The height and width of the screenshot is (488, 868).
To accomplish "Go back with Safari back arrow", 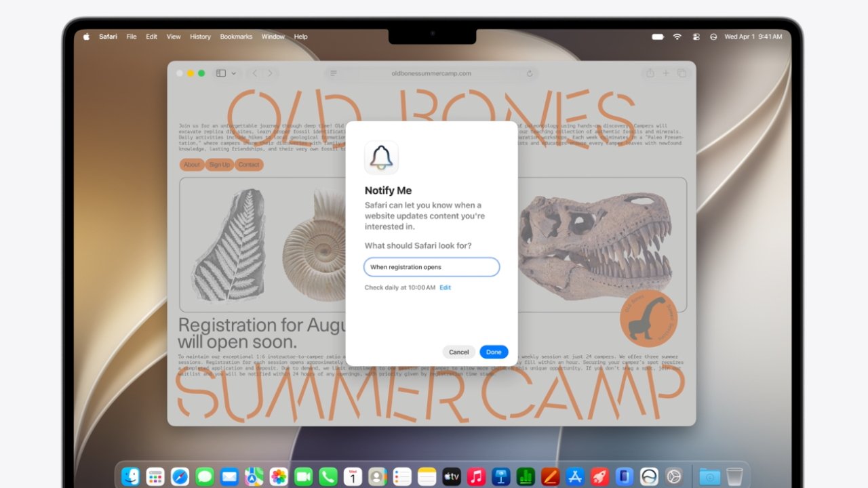I will [255, 73].
